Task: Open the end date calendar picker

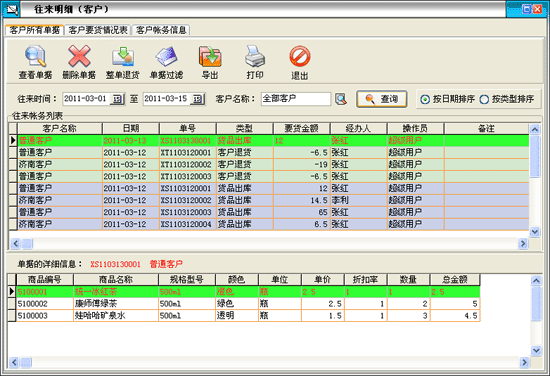Action: (x=197, y=99)
